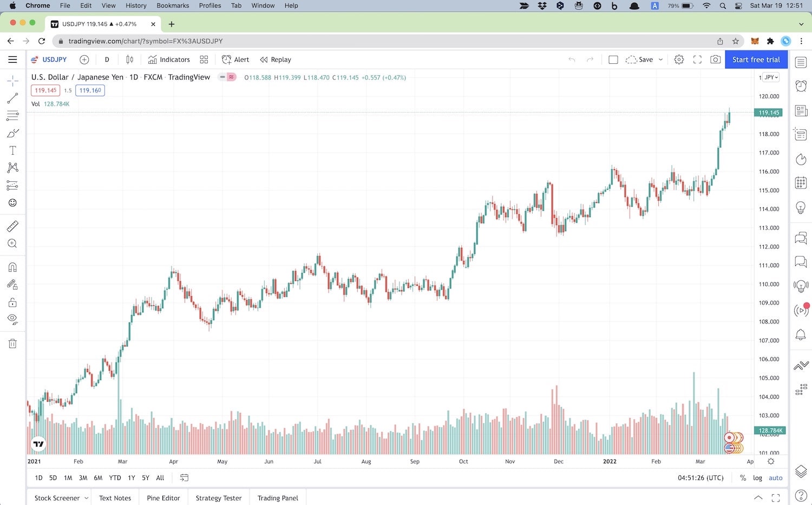Hide all drawings with eye icon

pyautogui.click(x=12, y=319)
